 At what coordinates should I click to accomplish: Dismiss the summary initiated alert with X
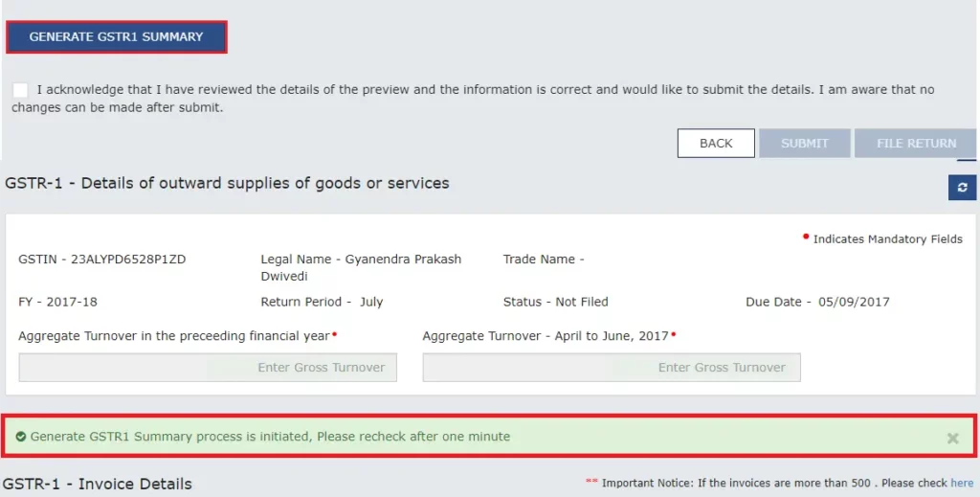pos(952,438)
